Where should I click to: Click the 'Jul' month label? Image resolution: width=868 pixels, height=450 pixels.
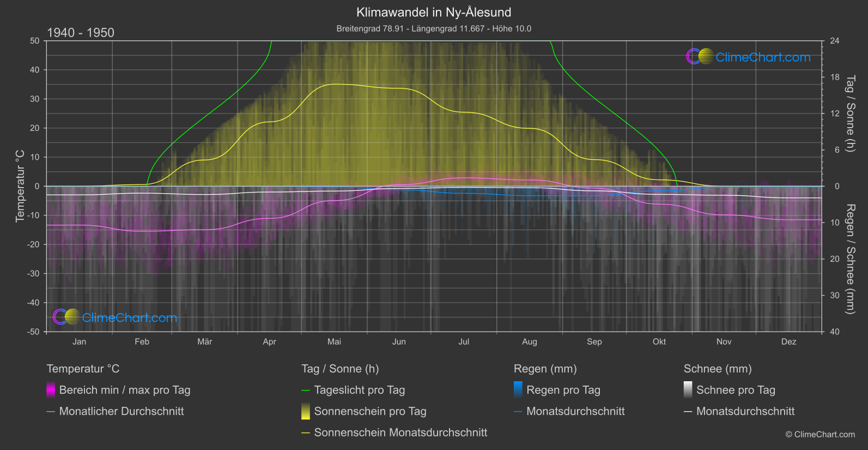(464, 341)
